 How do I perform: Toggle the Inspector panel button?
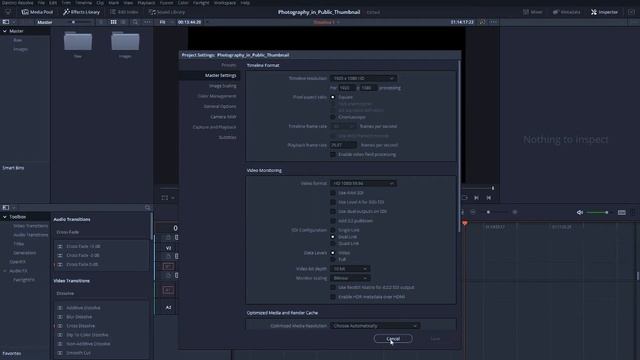pos(604,12)
